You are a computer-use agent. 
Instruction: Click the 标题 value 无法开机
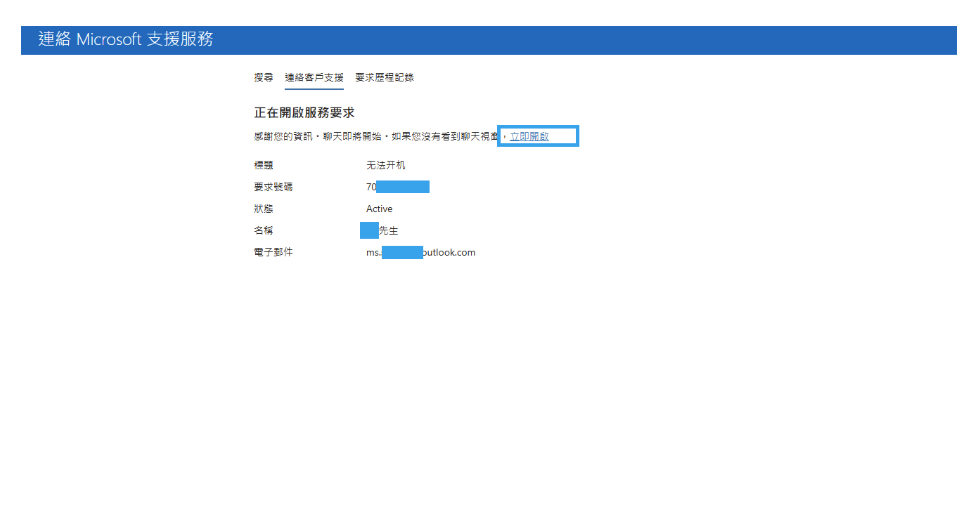click(x=386, y=165)
